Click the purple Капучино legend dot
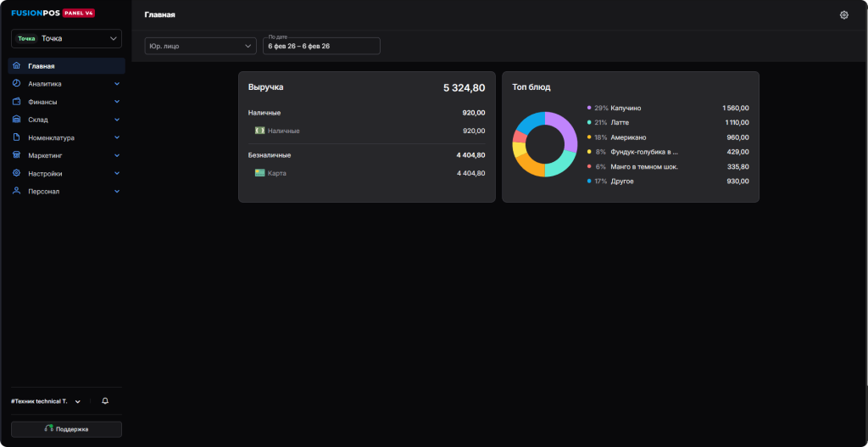Viewport: 868px width, 447px height. click(589, 108)
